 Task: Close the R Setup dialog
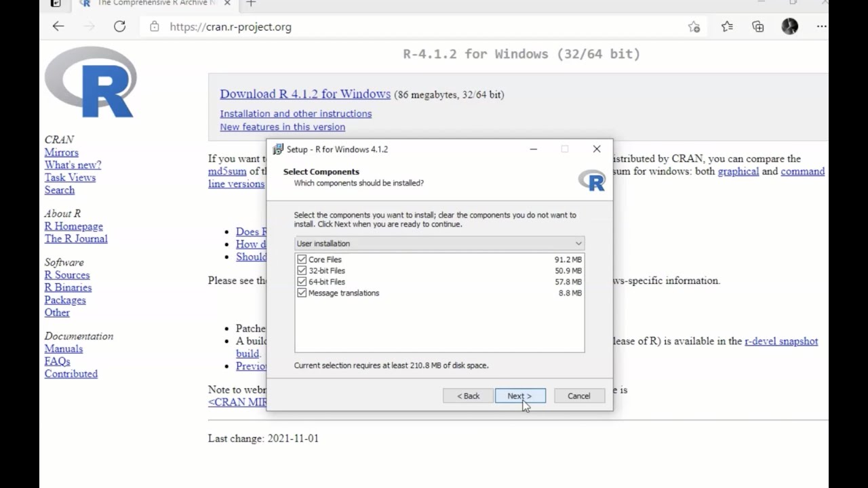(597, 149)
